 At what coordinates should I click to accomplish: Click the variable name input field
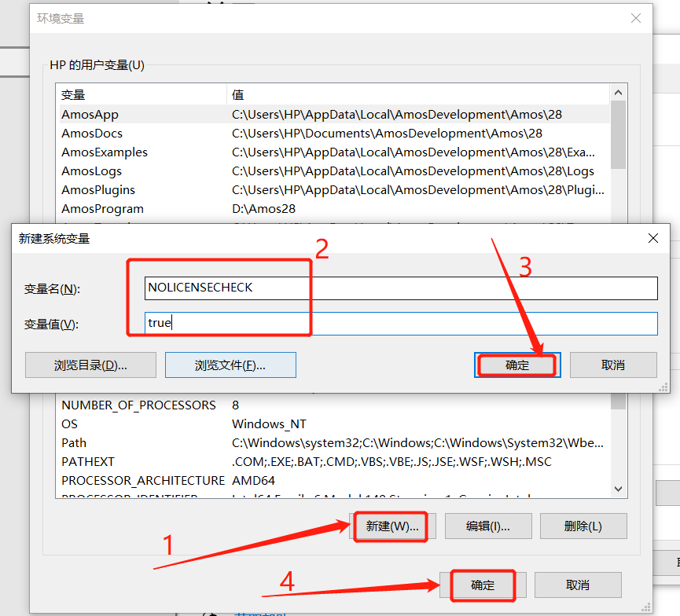click(x=401, y=288)
